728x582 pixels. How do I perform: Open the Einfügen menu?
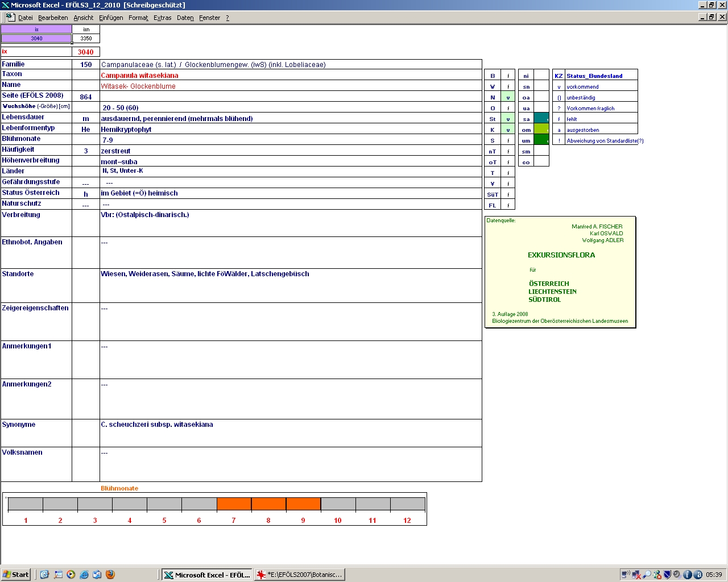click(x=111, y=18)
